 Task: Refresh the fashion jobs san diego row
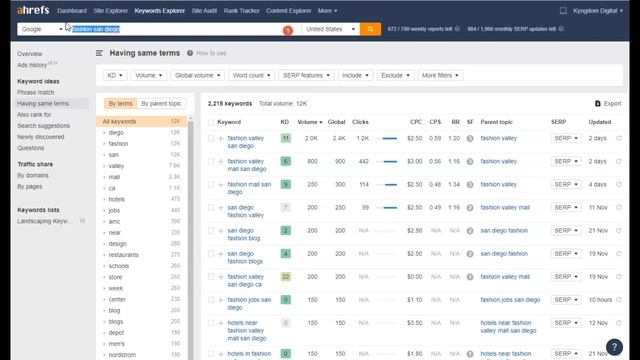[x=619, y=300]
